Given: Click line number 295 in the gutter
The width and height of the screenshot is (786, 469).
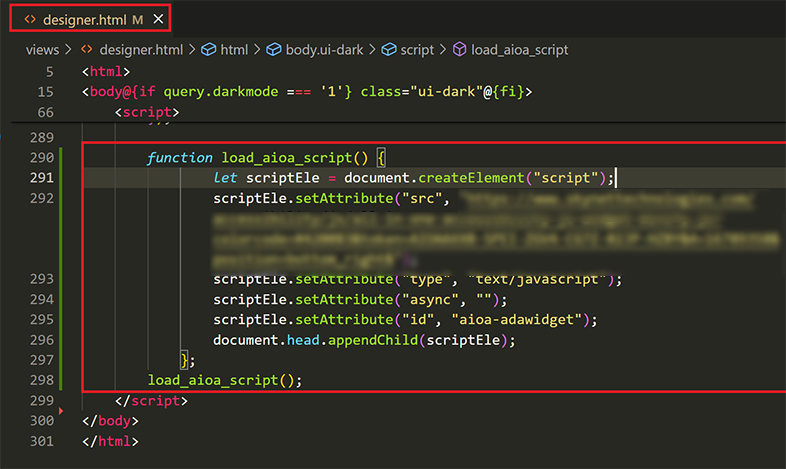Looking at the screenshot, I should coord(42,320).
